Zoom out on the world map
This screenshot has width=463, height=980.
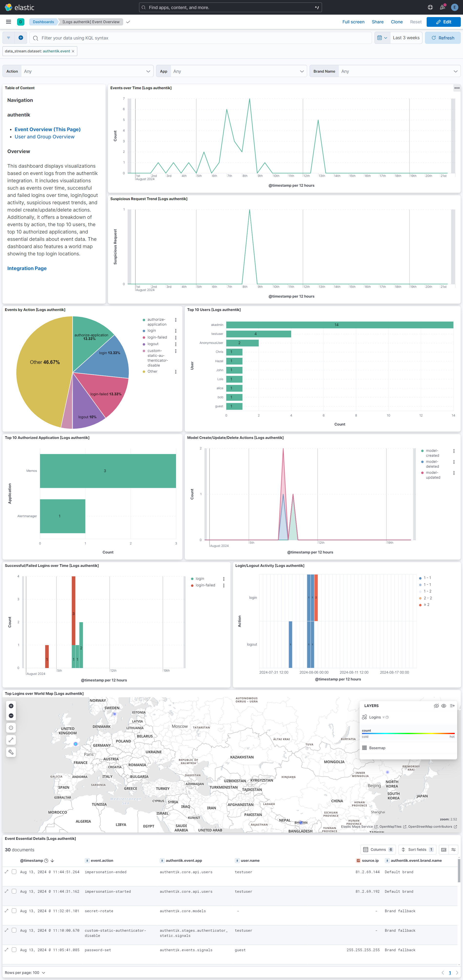11,716
